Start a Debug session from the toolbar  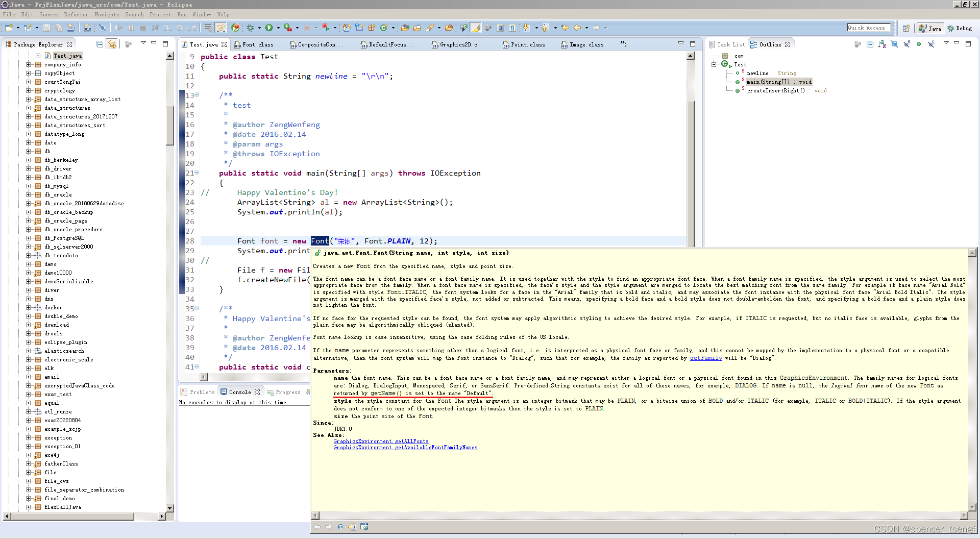(x=251, y=28)
